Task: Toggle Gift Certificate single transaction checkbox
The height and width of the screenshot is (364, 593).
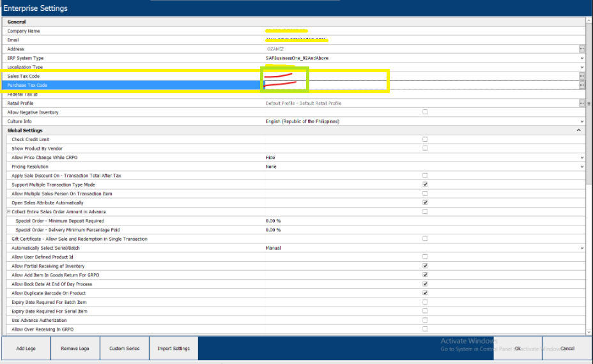Action: (425, 238)
